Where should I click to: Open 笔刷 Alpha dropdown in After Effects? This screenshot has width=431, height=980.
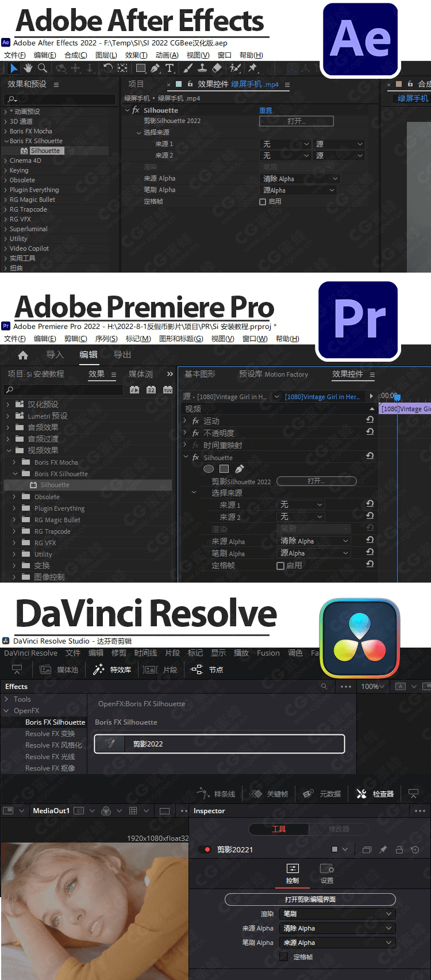(298, 190)
